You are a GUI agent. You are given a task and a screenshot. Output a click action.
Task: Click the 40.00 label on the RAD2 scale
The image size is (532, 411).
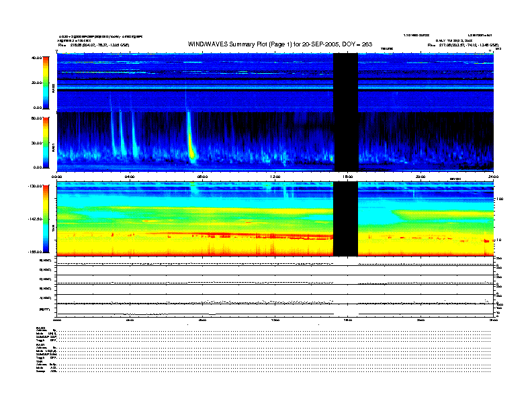36,58
